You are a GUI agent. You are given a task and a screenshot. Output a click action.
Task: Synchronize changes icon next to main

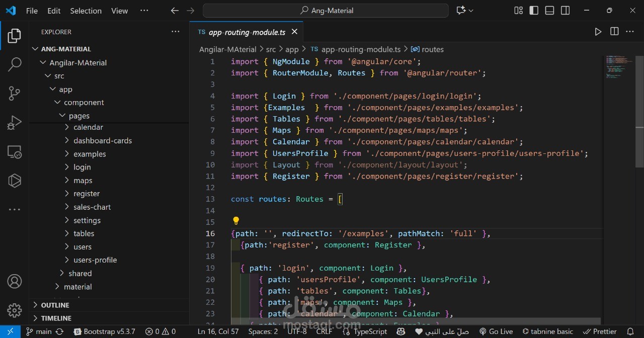point(60,331)
